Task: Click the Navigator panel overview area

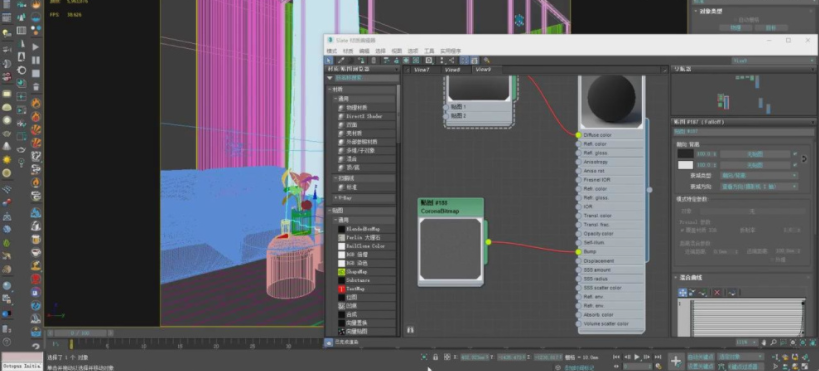Action: click(743, 95)
